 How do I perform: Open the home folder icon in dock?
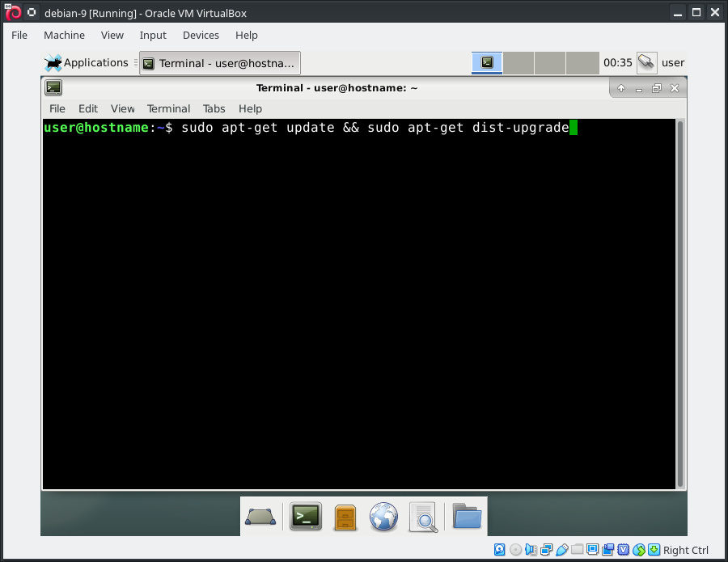467,516
